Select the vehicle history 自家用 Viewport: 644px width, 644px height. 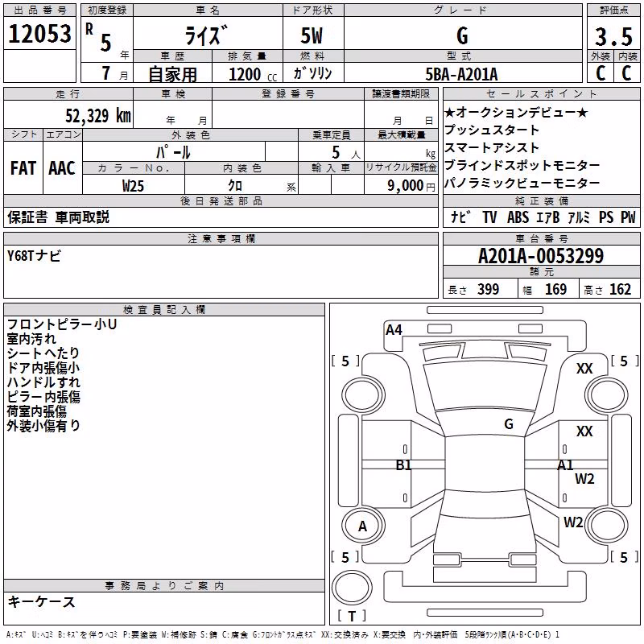coord(172,74)
